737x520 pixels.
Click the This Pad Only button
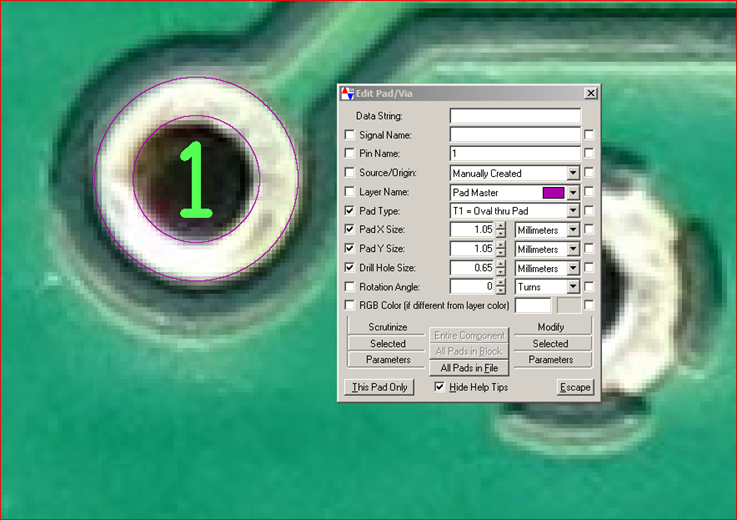[x=378, y=387]
